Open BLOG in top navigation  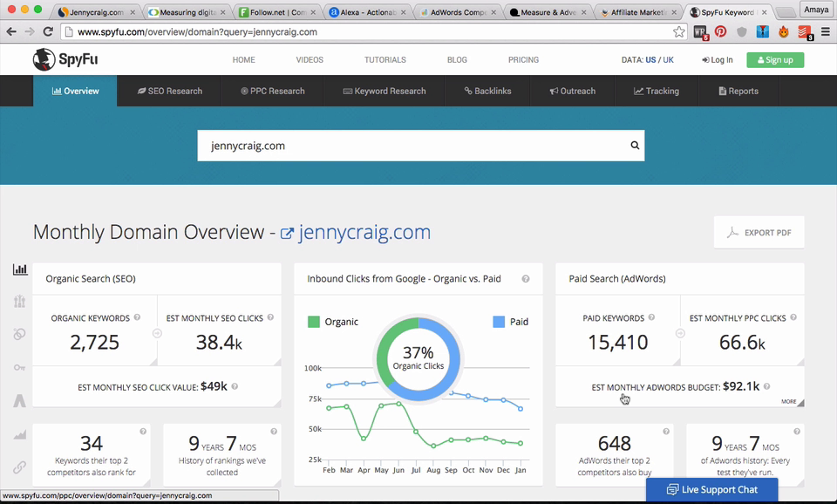[457, 60]
